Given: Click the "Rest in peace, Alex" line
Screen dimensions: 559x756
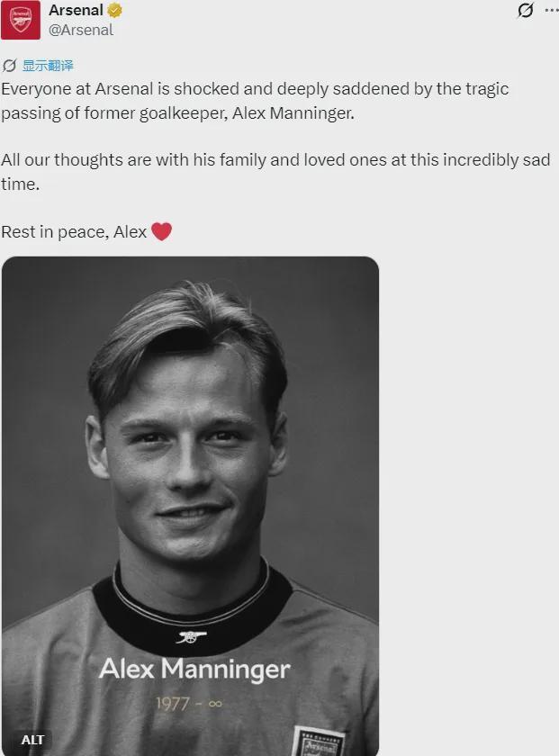Looking at the screenshot, I should pyautogui.click(x=74, y=231).
